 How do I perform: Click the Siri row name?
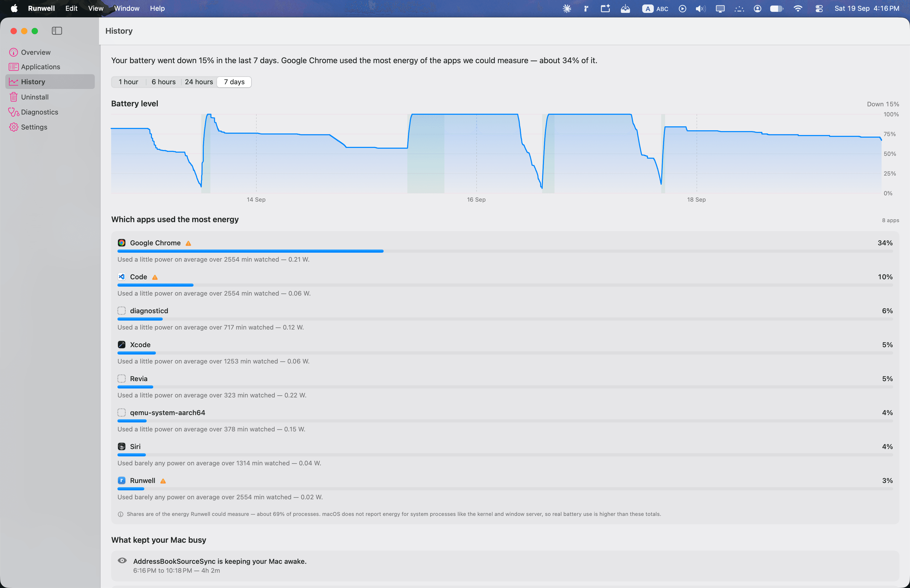pos(135,447)
